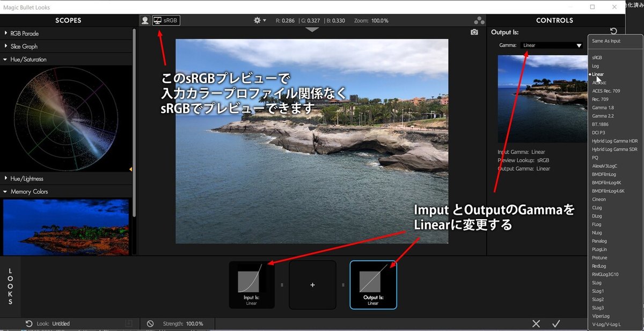Click the Zoom 100.0% value
This screenshot has width=644, height=331.
[x=379, y=21]
